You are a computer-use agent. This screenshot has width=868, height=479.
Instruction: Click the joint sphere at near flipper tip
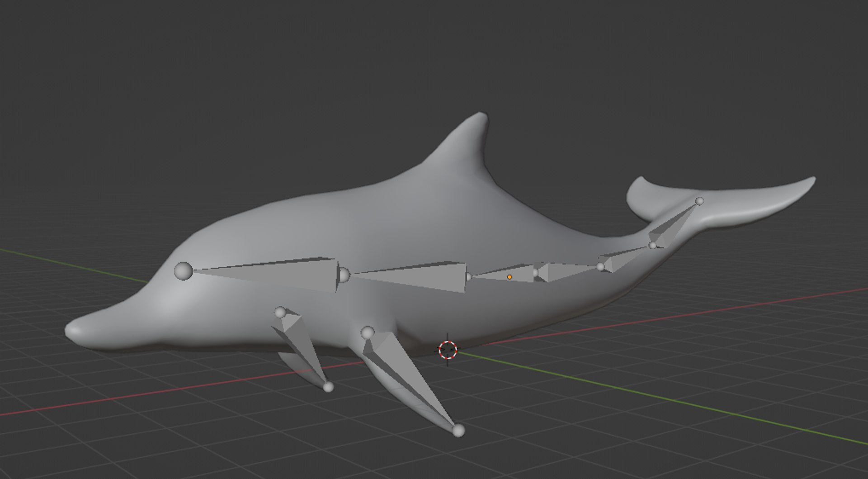[458, 430]
